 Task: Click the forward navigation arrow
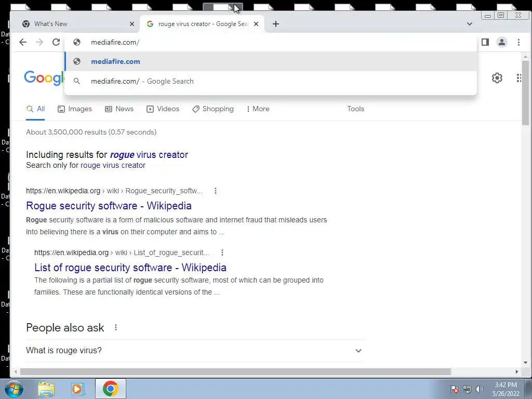tap(39, 42)
